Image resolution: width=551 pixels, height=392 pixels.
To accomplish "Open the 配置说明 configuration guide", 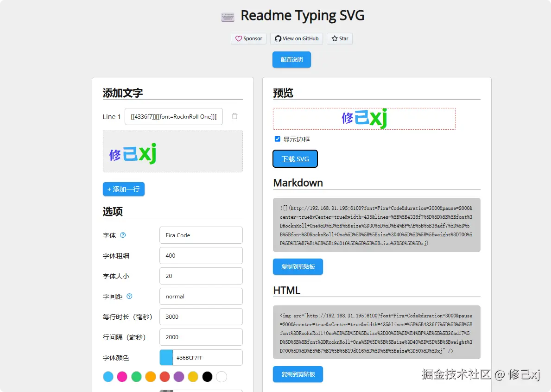I will click(291, 59).
